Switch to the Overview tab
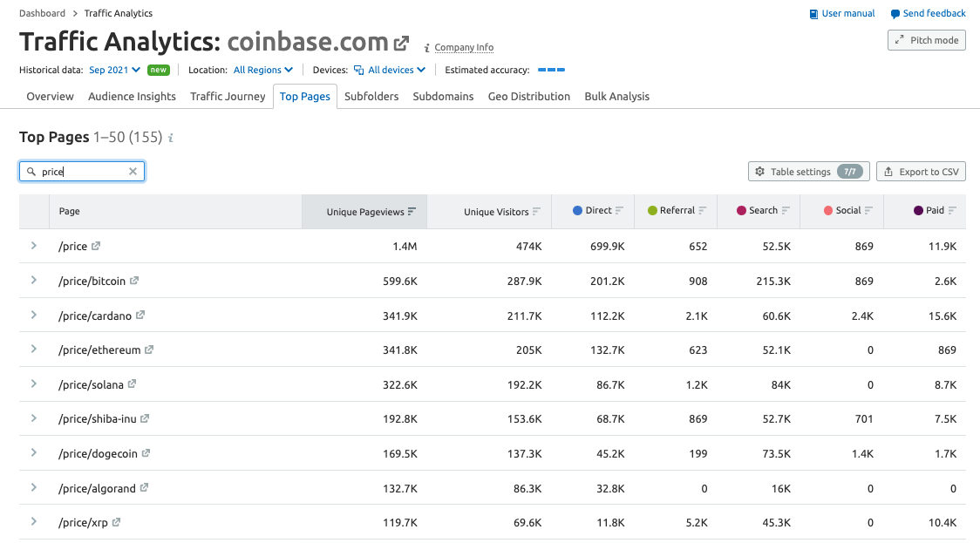This screenshot has height=543, width=980. pos(50,96)
